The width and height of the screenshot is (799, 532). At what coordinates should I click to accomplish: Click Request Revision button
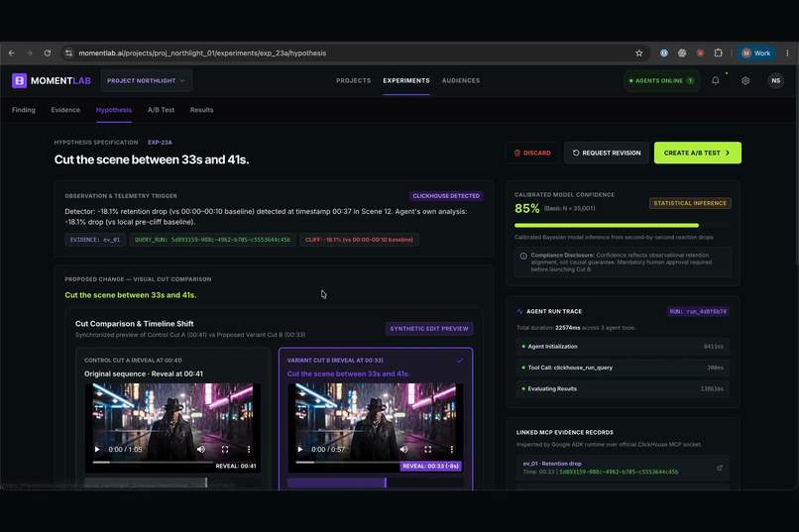click(607, 153)
